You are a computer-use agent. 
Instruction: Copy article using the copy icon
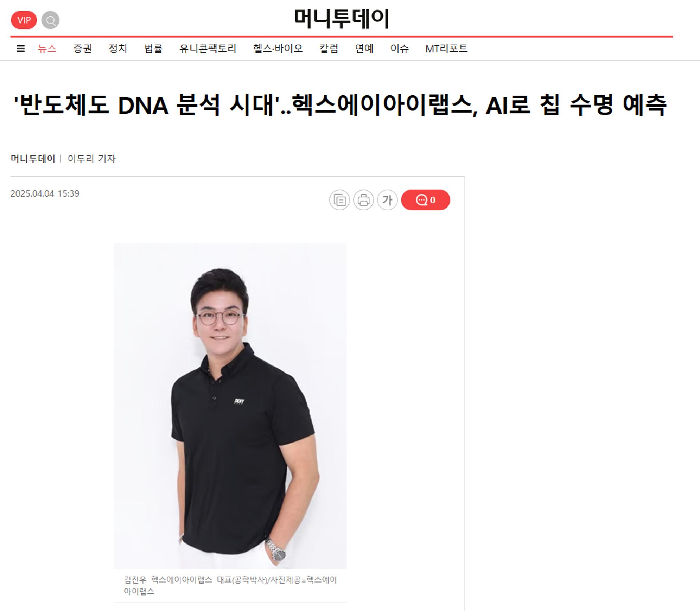point(339,200)
